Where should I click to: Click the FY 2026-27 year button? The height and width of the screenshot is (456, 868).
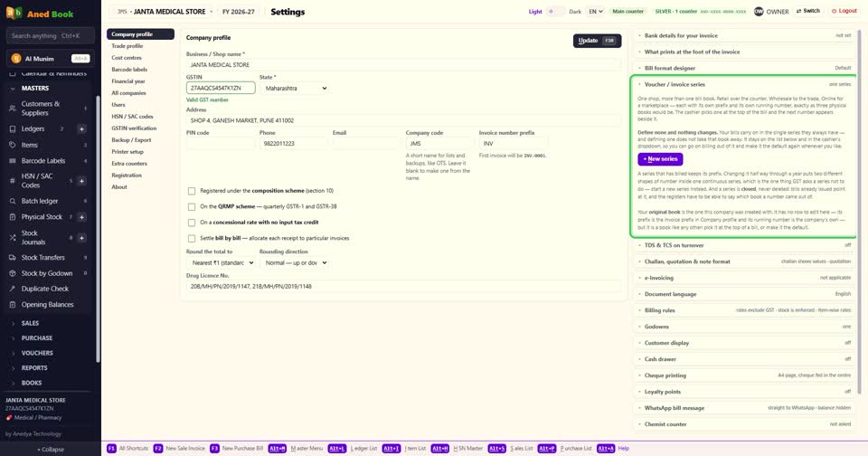click(239, 11)
